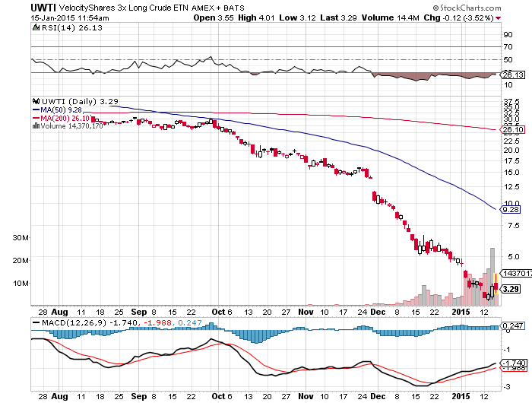Image resolution: width=532 pixels, height=403 pixels.
Task: Click the High 4.01 value
Action: click(x=256, y=17)
